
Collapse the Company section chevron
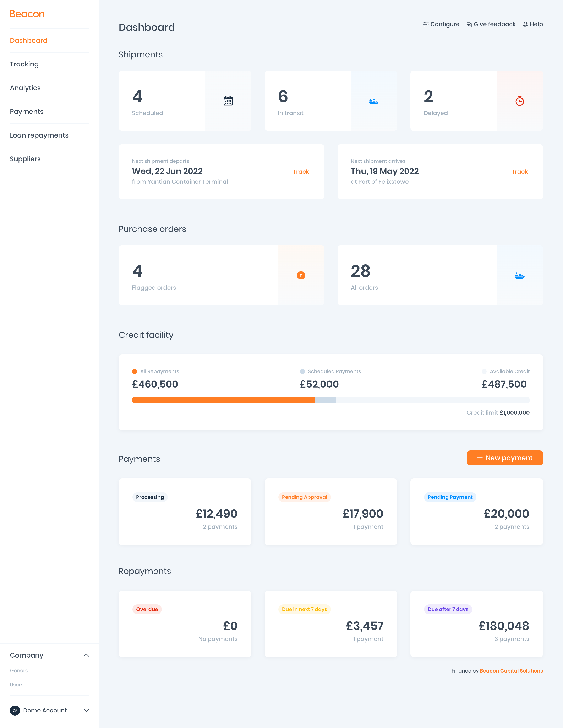click(x=86, y=655)
